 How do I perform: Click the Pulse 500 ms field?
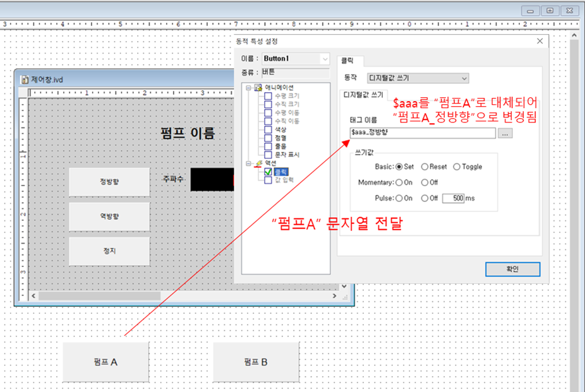[x=454, y=198]
